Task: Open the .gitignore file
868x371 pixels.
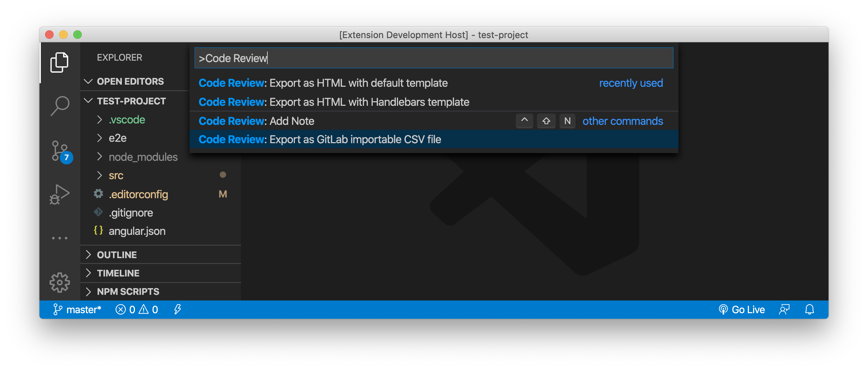Action: 131,213
